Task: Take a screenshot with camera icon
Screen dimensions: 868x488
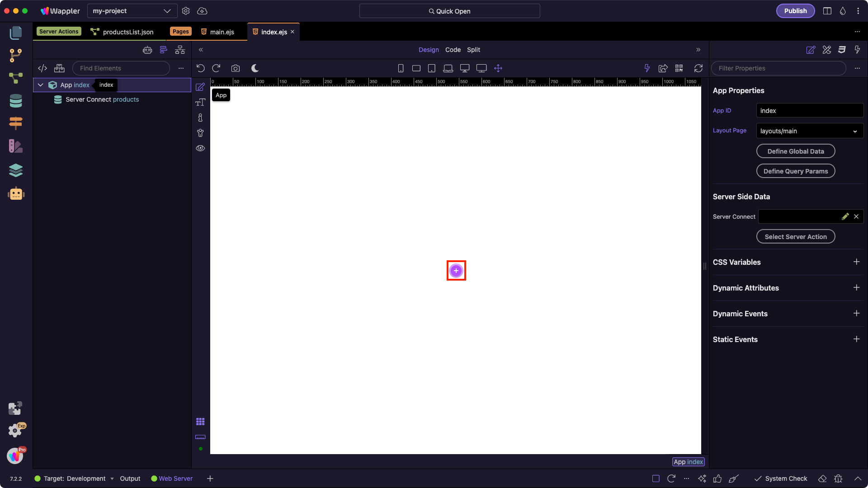Action: point(236,68)
